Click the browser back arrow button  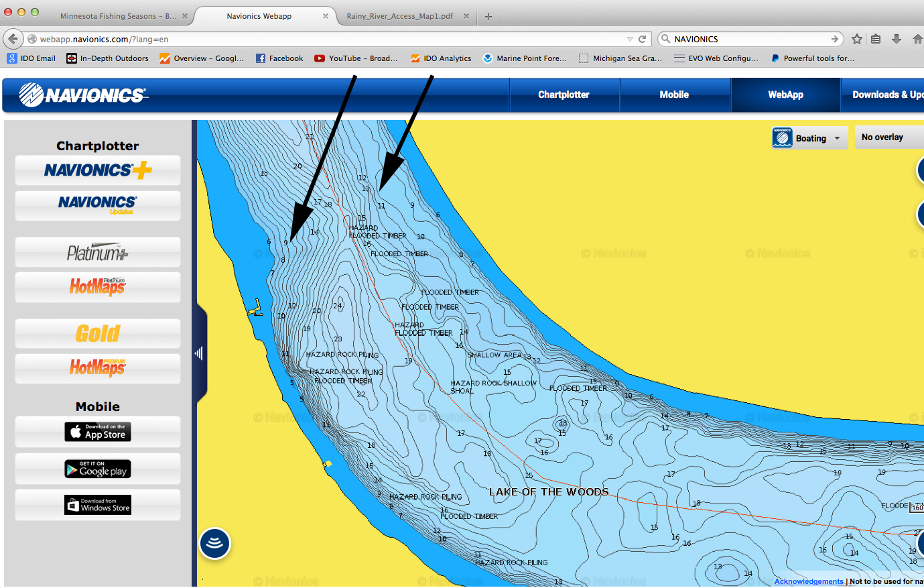pos(13,39)
